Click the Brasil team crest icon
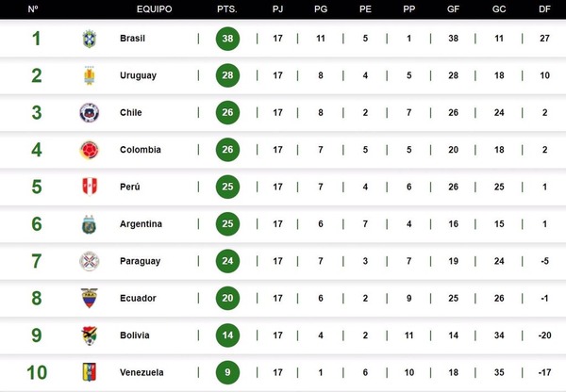Viewport: 566px width, 392px height. [x=90, y=39]
